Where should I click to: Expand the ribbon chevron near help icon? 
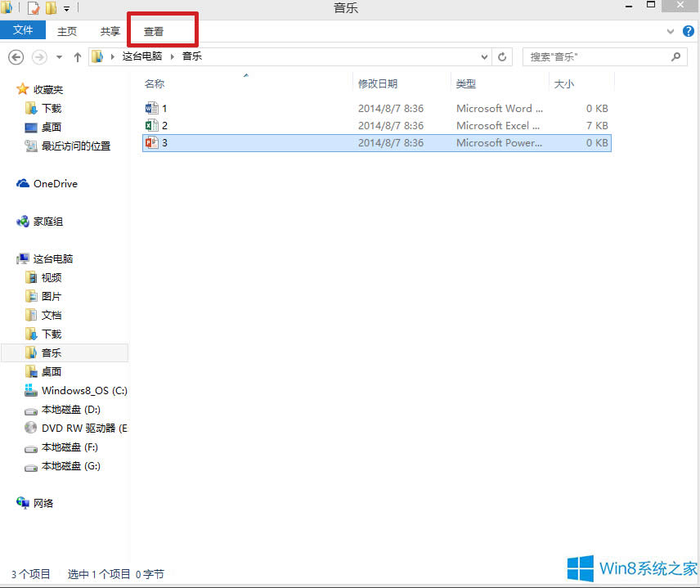click(669, 31)
